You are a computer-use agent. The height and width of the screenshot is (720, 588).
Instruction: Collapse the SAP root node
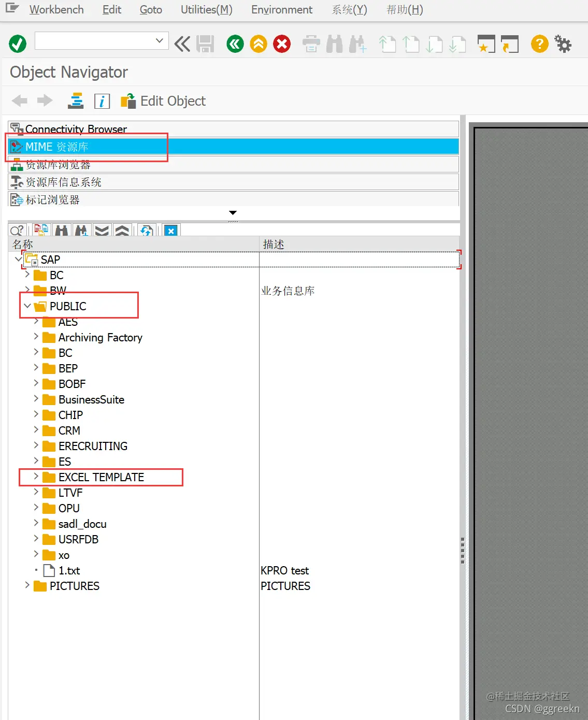(x=18, y=259)
